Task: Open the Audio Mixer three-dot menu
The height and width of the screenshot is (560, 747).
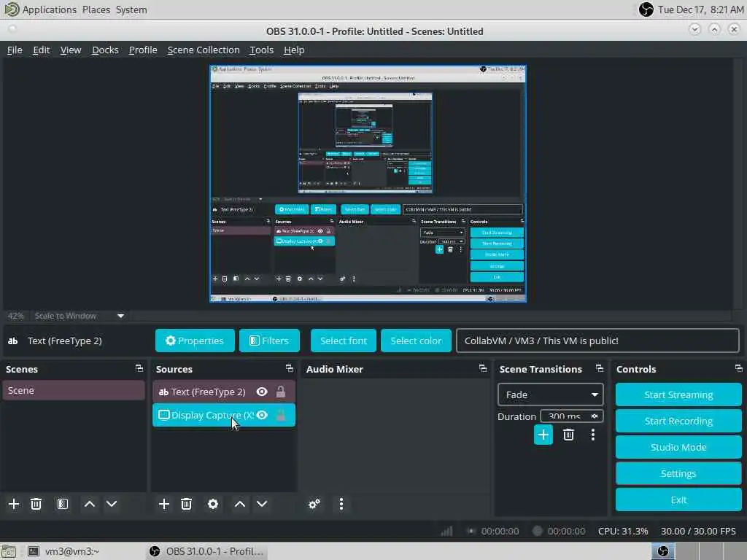Action: 341,504
